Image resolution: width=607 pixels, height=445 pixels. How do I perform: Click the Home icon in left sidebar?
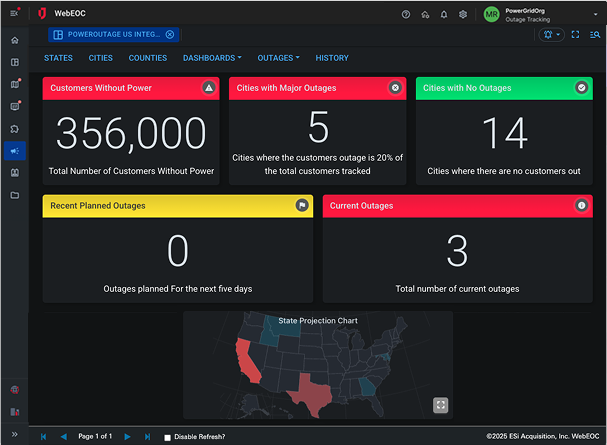[14, 40]
